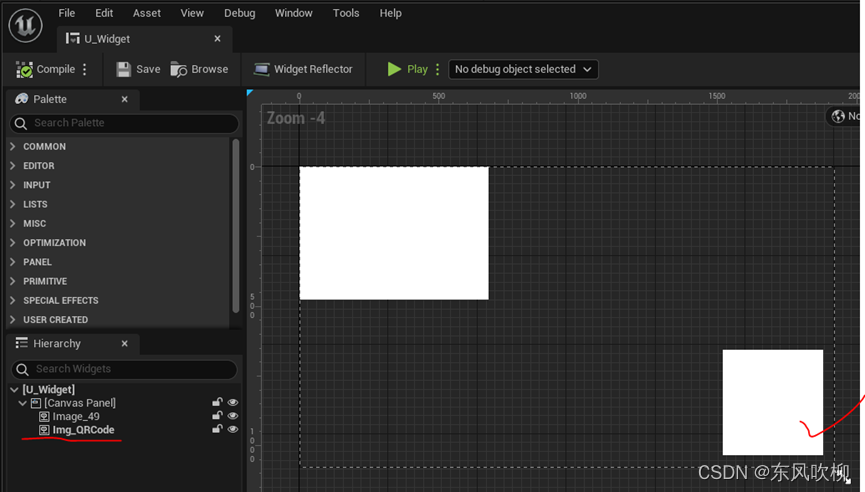
Task: Expand the LISTS palette category
Action: coord(12,205)
